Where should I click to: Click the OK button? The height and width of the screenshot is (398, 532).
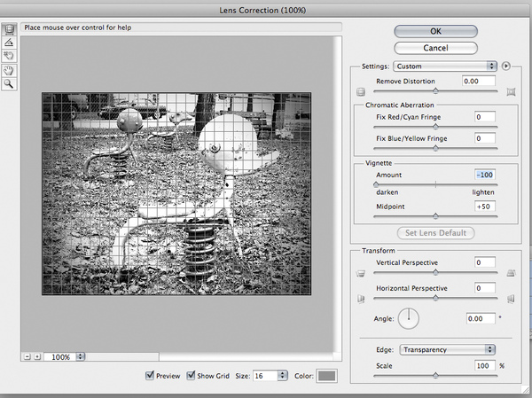[435, 31]
